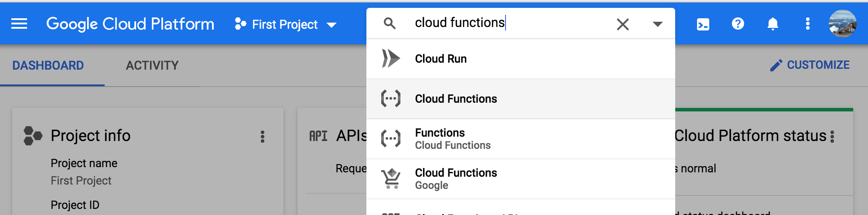The height and width of the screenshot is (215, 868).
Task: Open the notifications bell
Action: [x=772, y=24]
